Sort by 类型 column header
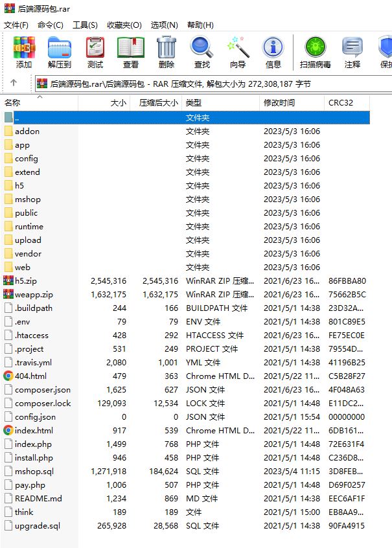 [x=221, y=103]
